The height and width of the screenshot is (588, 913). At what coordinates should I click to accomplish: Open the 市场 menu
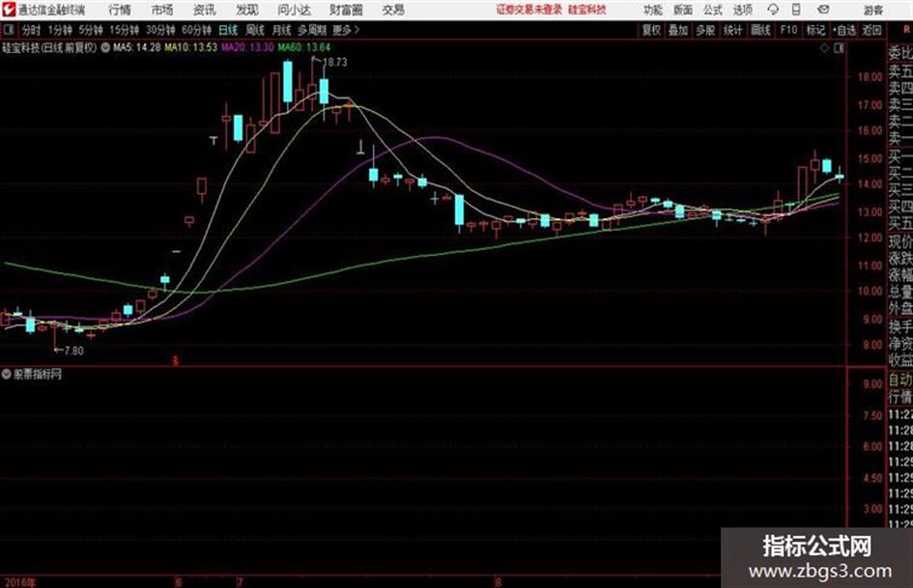click(162, 10)
